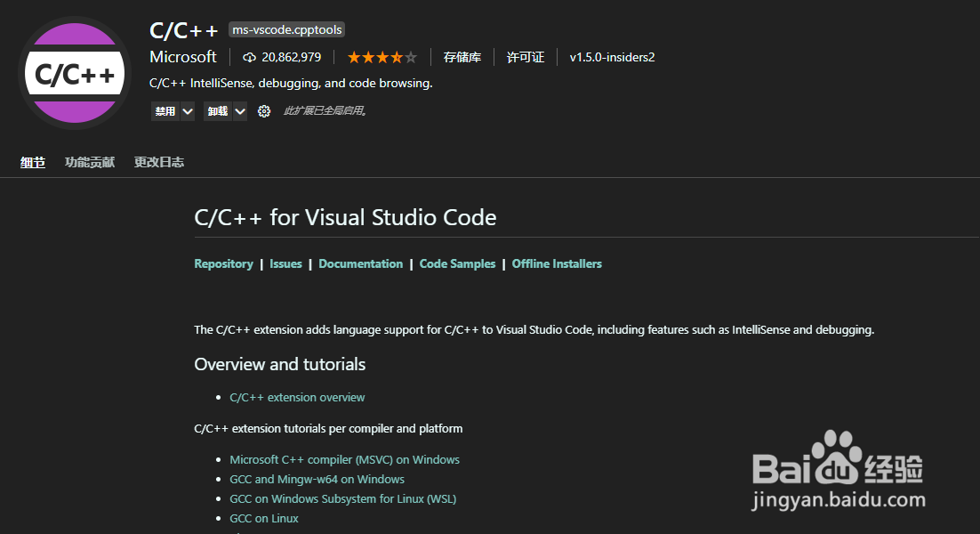Expand the 禁用 (Disable) dropdown arrow
The height and width of the screenshot is (534, 980).
188,111
